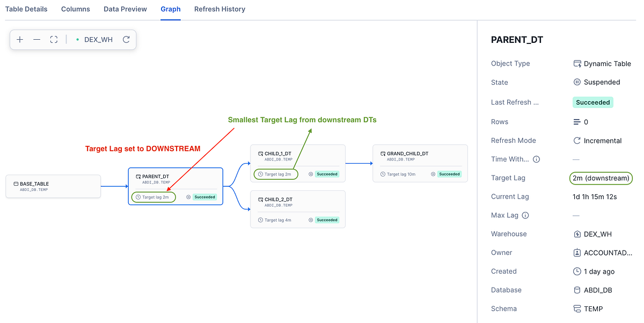Click the zoom-in icon in the graph toolbar

coord(20,39)
